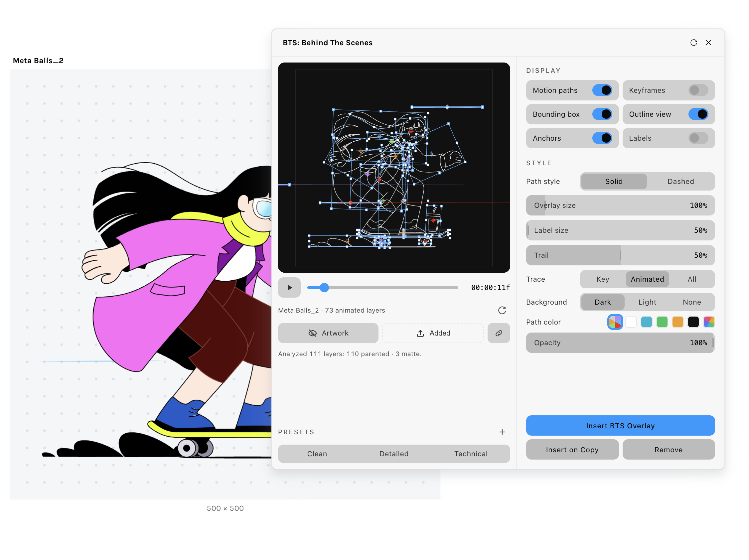
Task: Click the refresh icon in the title bar
Action: pyautogui.click(x=693, y=43)
